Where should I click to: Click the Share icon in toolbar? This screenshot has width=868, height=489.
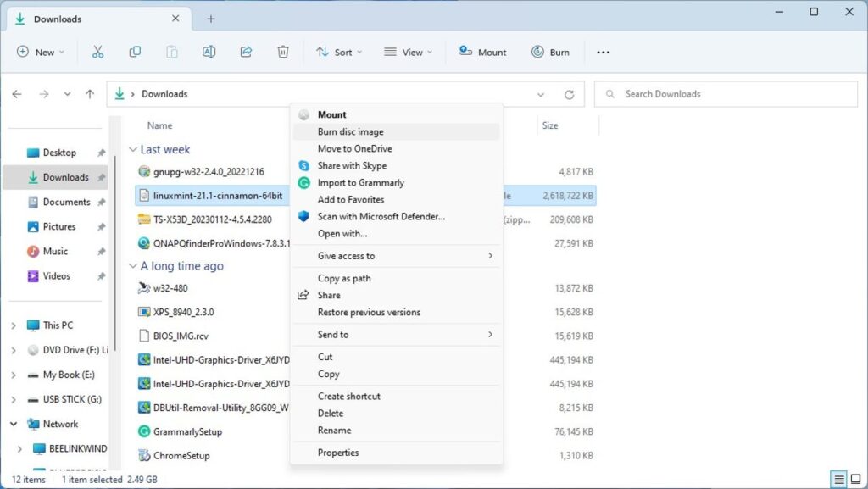[246, 52]
